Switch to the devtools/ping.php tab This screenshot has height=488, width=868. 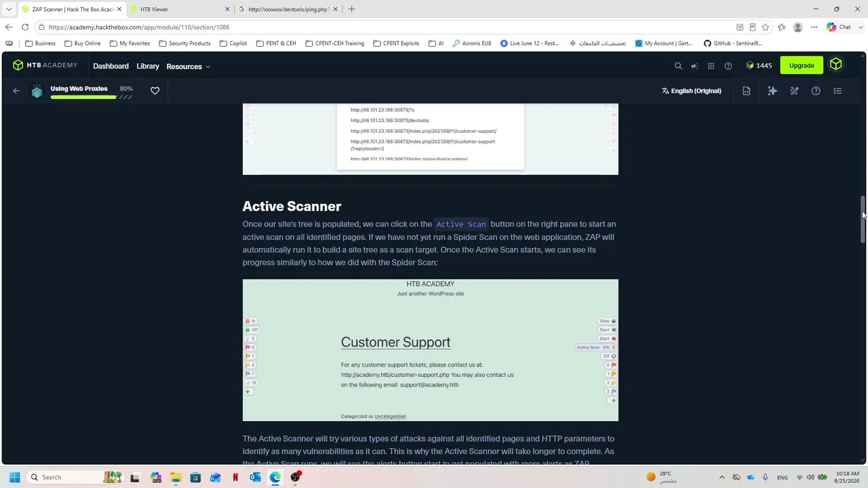[288, 9]
